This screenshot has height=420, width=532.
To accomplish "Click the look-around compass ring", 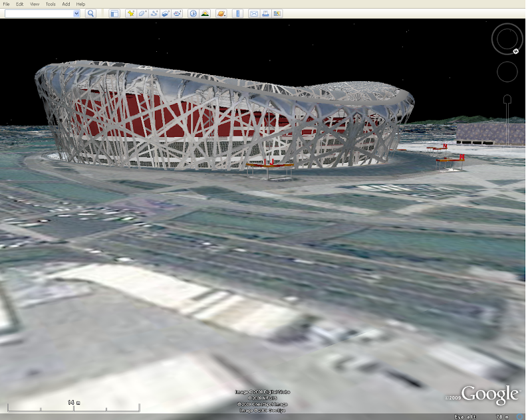I will click(507, 39).
